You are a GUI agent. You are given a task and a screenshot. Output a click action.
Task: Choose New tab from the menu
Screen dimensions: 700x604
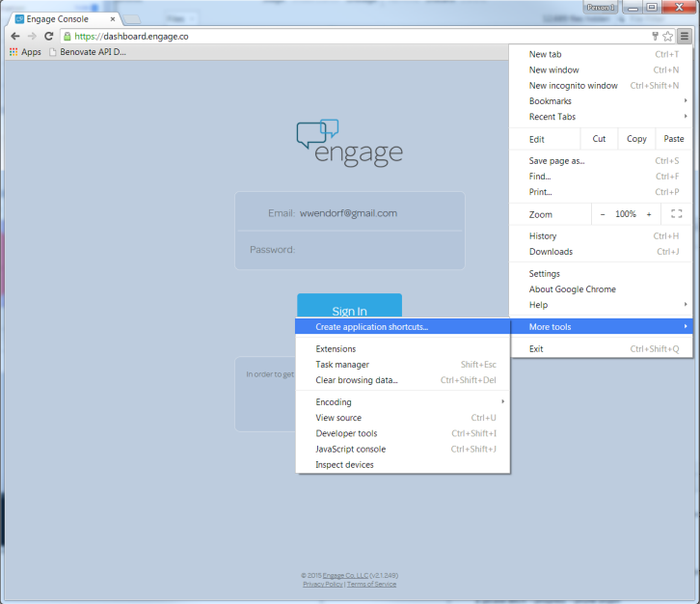601,54
